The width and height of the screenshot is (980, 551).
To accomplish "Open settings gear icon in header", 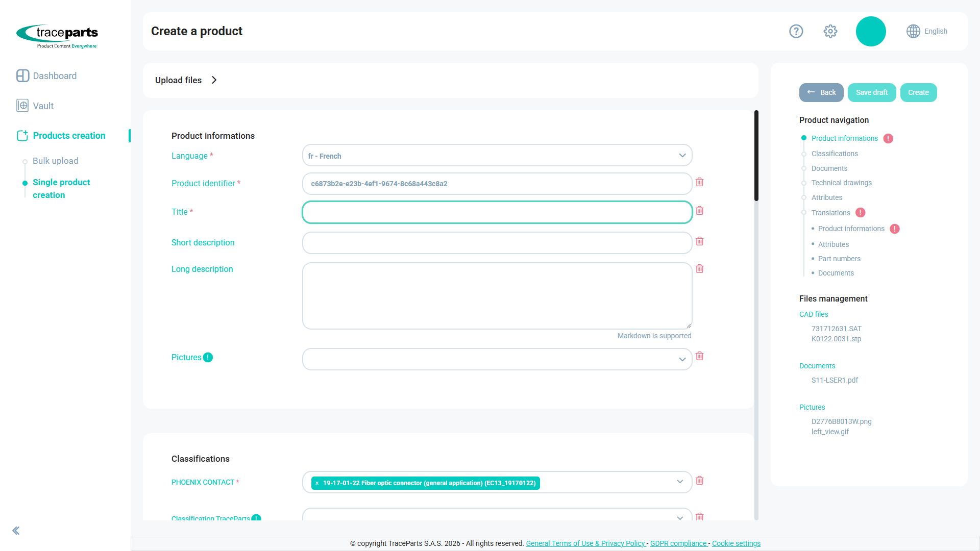I will click(830, 31).
